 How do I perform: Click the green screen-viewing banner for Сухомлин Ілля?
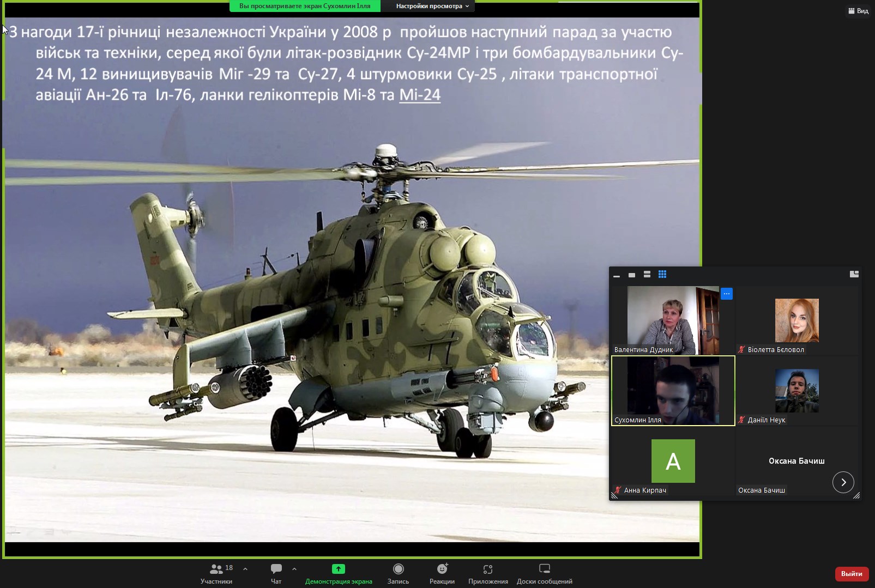click(x=305, y=6)
